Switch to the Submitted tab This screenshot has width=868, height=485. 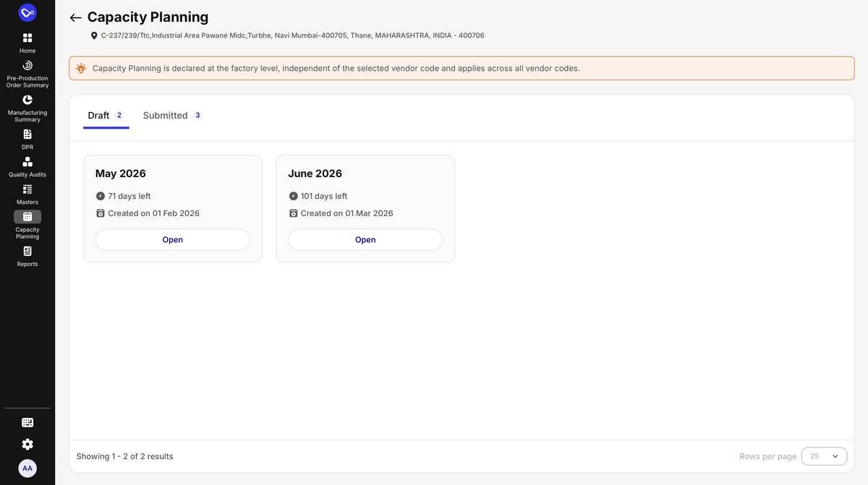(172, 116)
